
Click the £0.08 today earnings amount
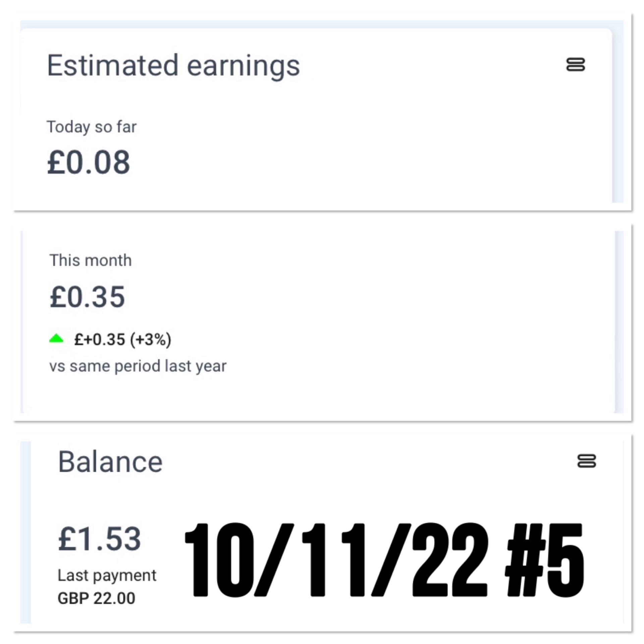click(89, 162)
